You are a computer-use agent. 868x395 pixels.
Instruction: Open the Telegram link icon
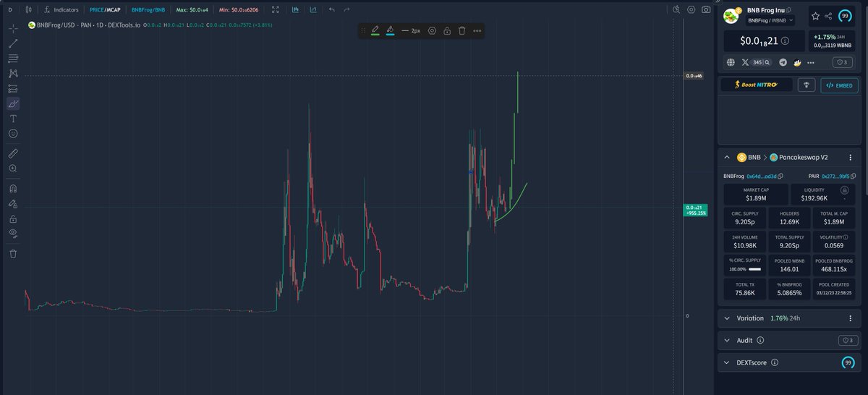pyautogui.click(x=783, y=62)
